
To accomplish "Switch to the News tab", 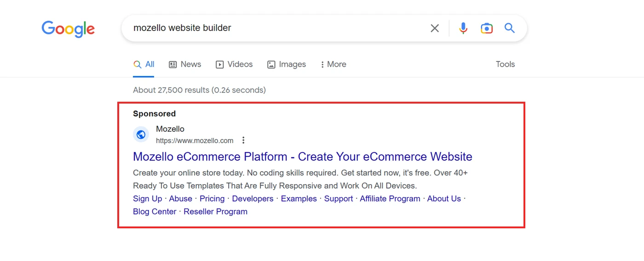I will pyautogui.click(x=185, y=64).
